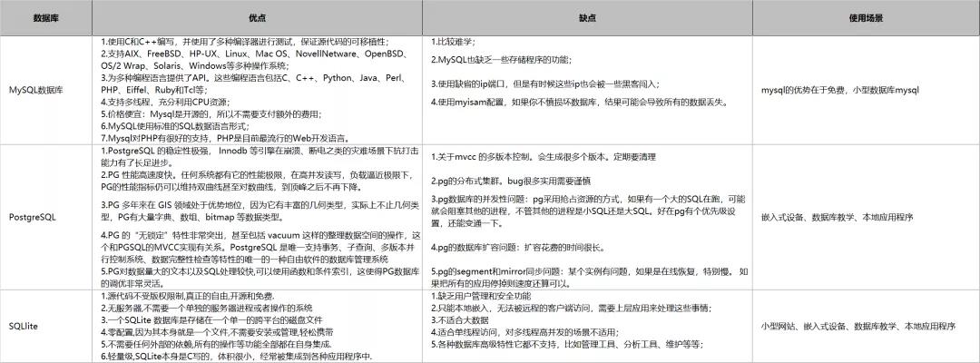Click "5.pg的segment和mirror同步问题" line
Screen dimensions: 980x363
click(590, 271)
